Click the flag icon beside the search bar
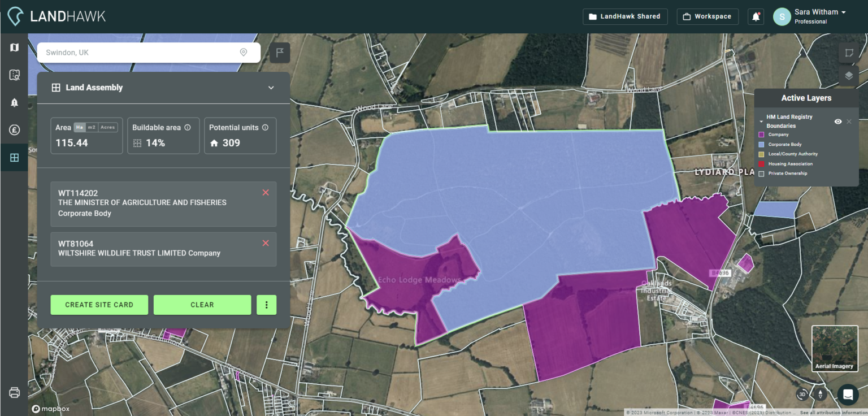 pyautogui.click(x=280, y=52)
